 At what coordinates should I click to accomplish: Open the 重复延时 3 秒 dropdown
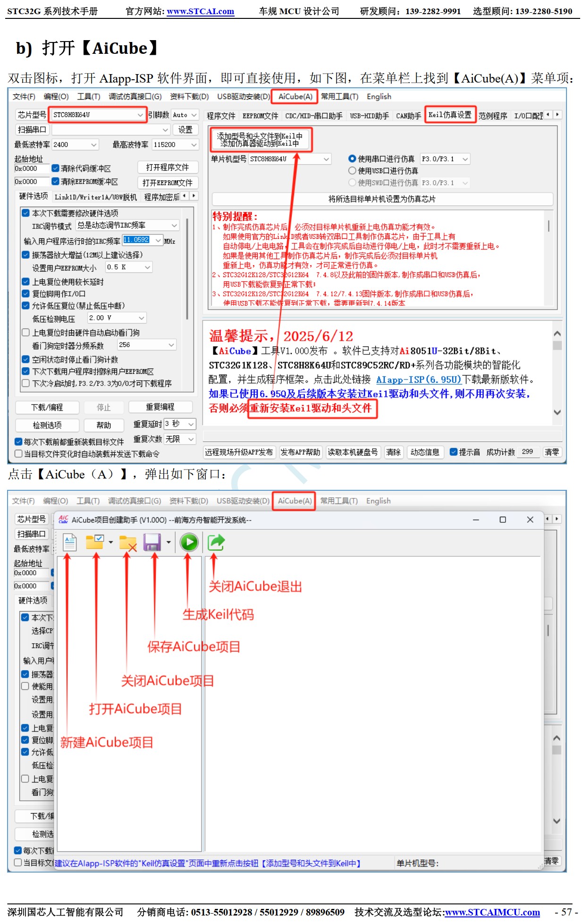click(179, 424)
